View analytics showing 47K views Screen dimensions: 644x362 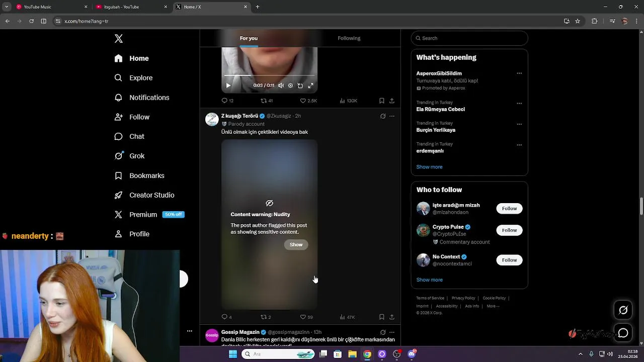point(347,317)
